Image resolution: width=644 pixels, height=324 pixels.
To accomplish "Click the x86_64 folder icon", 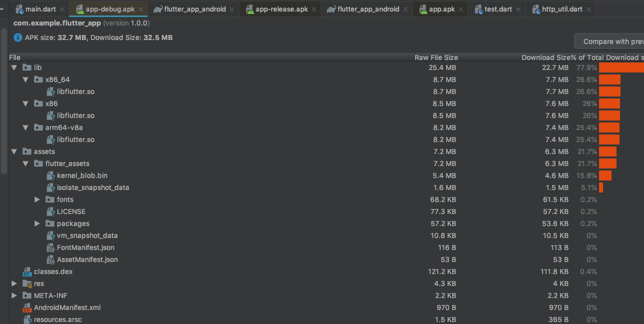I will pos(38,79).
